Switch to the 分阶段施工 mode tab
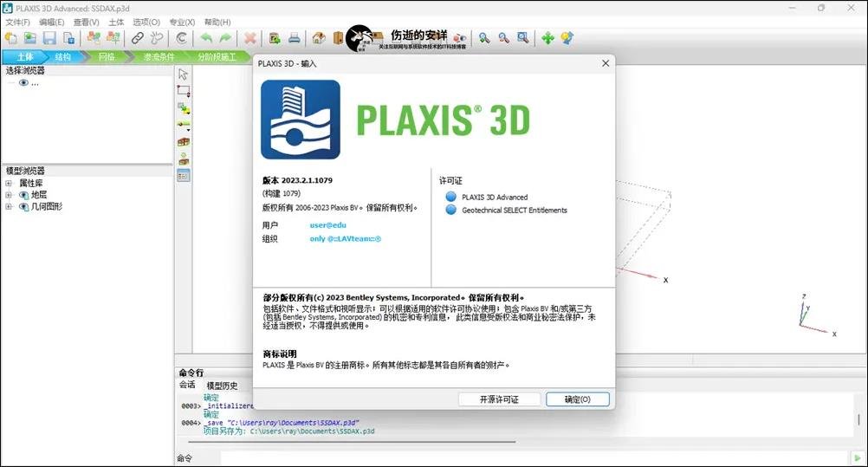This screenshot has height=467, width=868. point(217,56)
